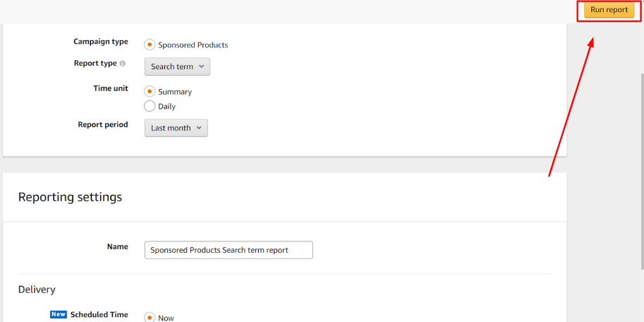Click the Name field label
Viewport: 644px width, 322px height.
[x=118, y=246]
